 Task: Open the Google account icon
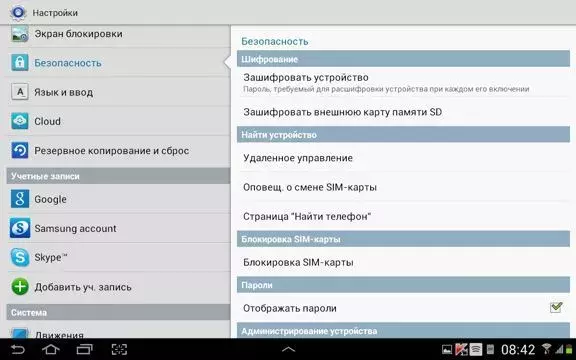coord(19,199)
